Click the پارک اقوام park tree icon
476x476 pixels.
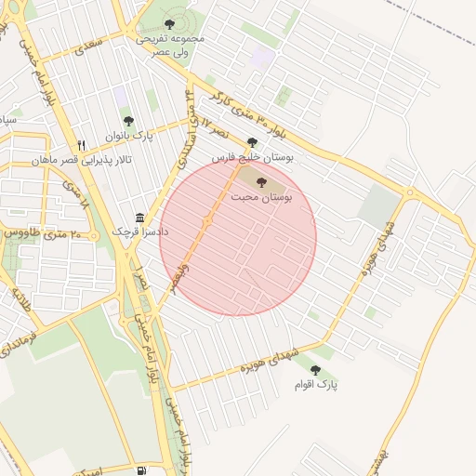pyautogui.click(x=315, y=370)
